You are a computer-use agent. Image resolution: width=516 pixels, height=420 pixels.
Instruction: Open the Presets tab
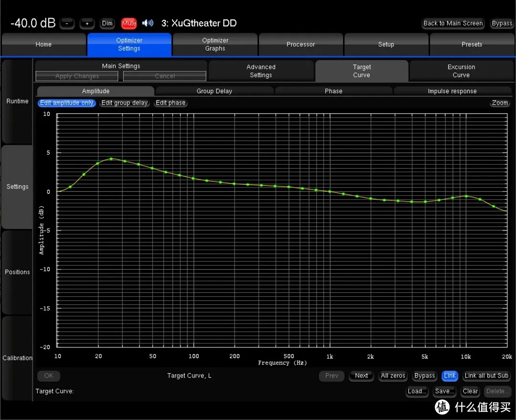(472, 44)
